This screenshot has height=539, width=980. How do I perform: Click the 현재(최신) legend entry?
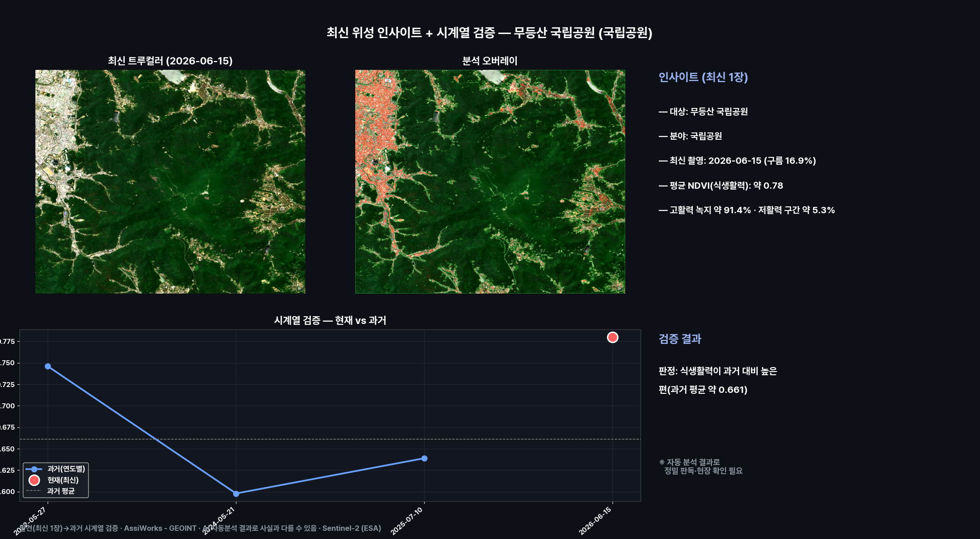click(53, 480)
